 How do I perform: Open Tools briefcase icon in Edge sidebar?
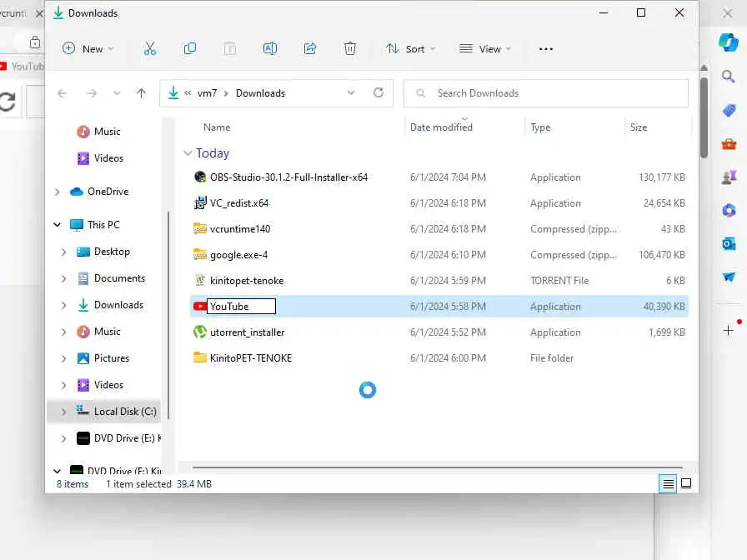click(729, 144)
